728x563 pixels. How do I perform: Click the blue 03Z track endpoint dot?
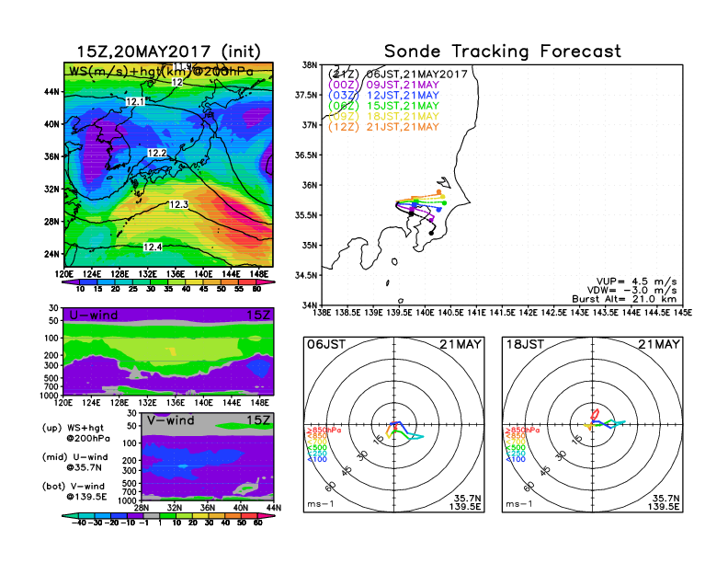tap(438, 210)
